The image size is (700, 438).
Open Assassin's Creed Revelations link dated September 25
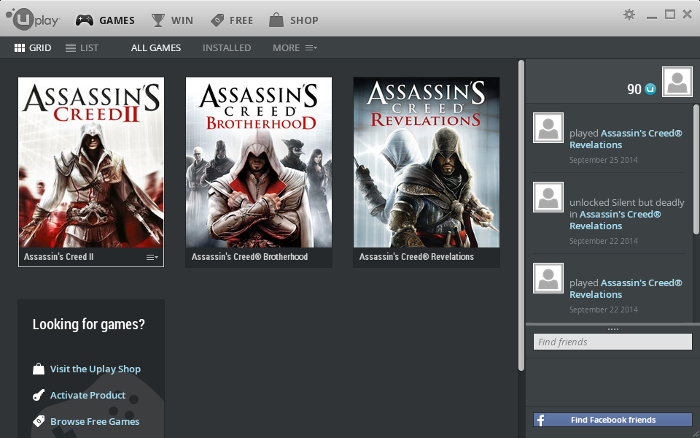coord(625,139)
